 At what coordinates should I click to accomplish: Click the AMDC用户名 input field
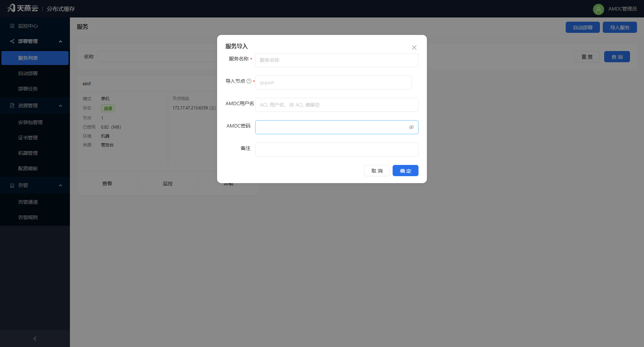337,105
